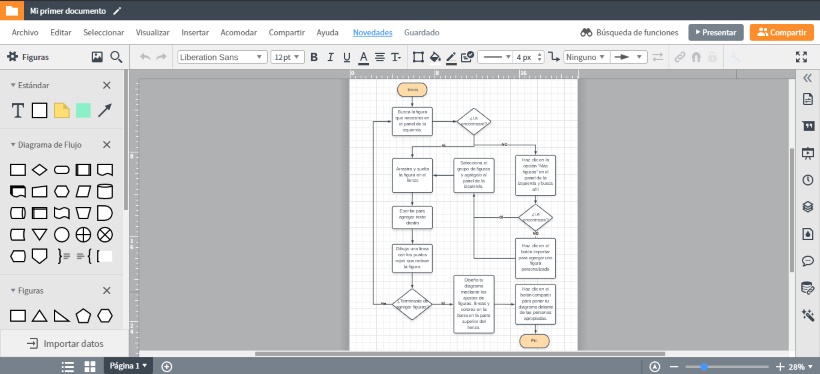Toggle underline formatting
This screenshot has width=820, height=374.
point(347,57)
